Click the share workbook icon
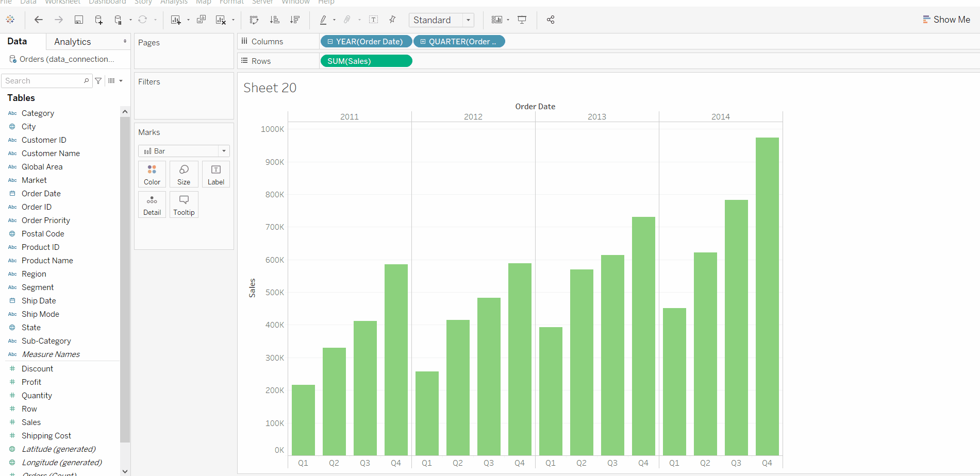The image size is (980, 476). pos(551,20)
